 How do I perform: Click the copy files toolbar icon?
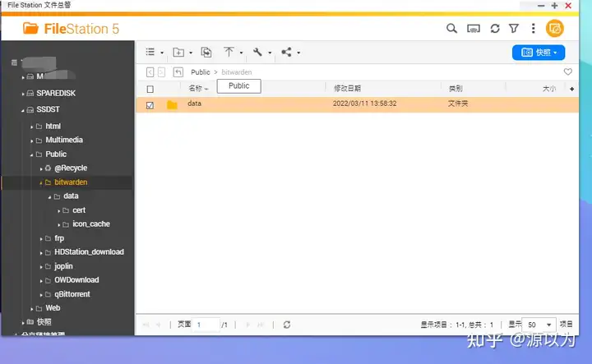click(206, 53)
